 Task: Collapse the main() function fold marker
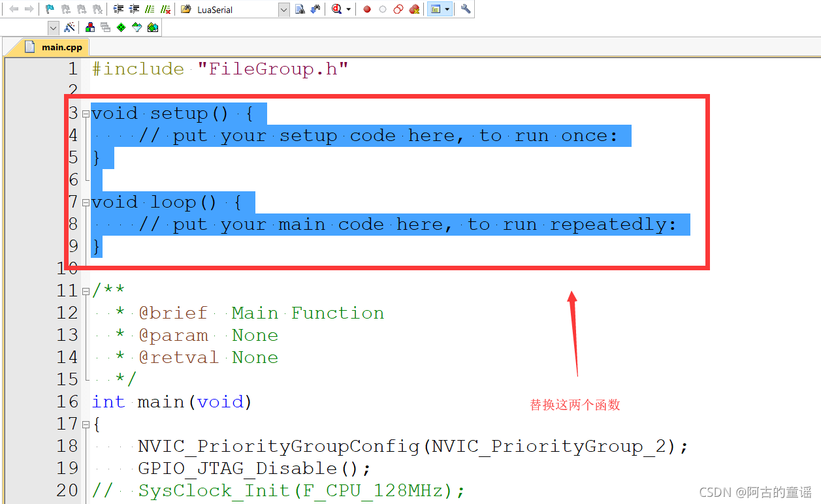click(x=85, y=424)
